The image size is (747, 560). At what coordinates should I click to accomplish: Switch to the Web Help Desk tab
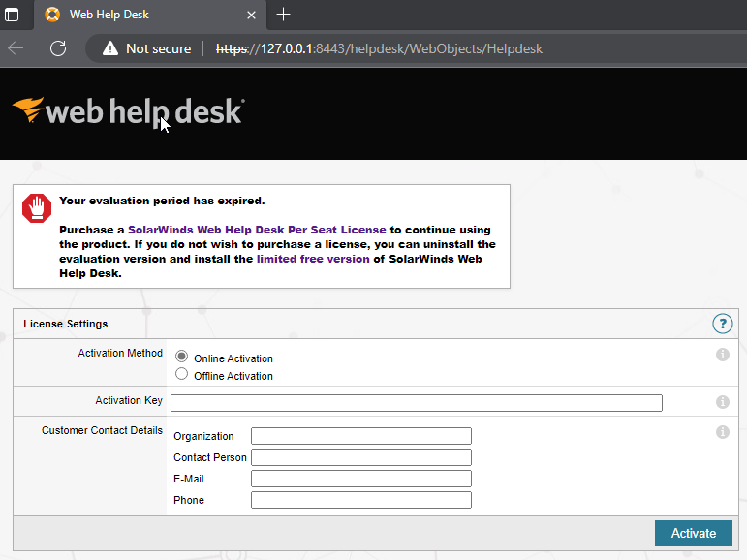pos(150,15)
